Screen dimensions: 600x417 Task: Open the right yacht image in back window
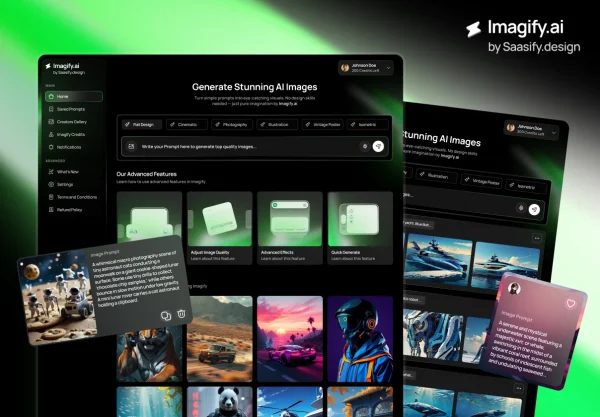[506, 268]
